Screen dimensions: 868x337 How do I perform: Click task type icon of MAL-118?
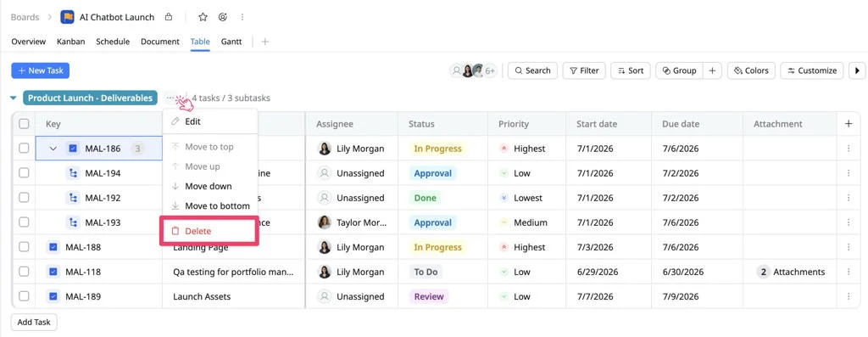pos(53,272)
